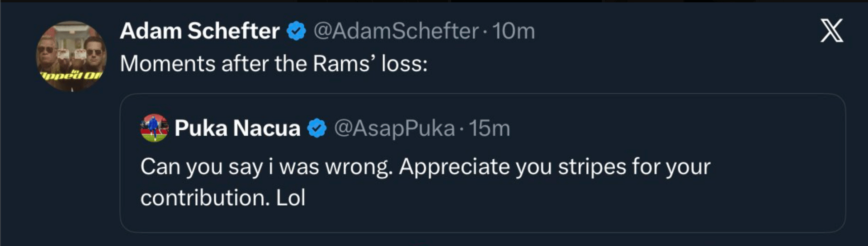Click Puka Nacua's blue verified badge

317,128
